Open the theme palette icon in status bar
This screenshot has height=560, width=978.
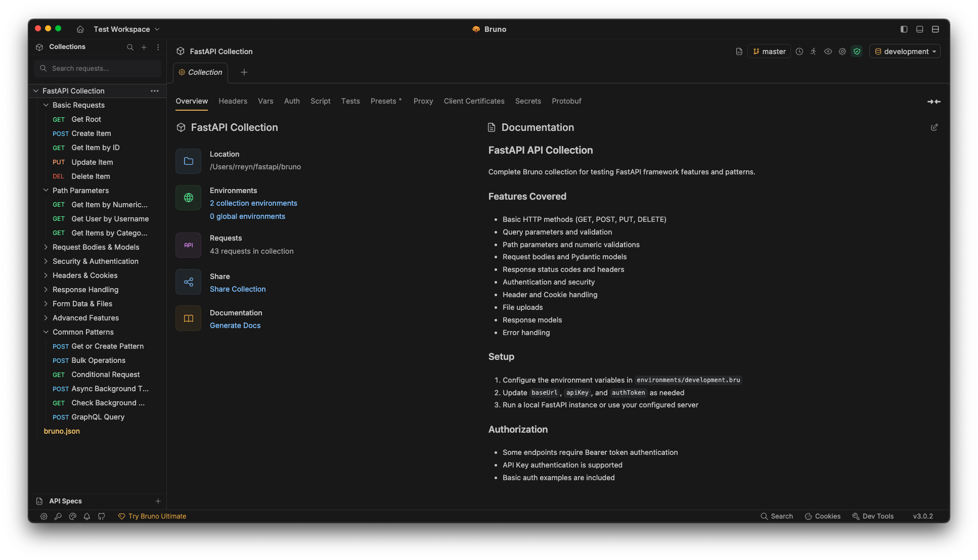pyautogui.click(x=72, y=517)
